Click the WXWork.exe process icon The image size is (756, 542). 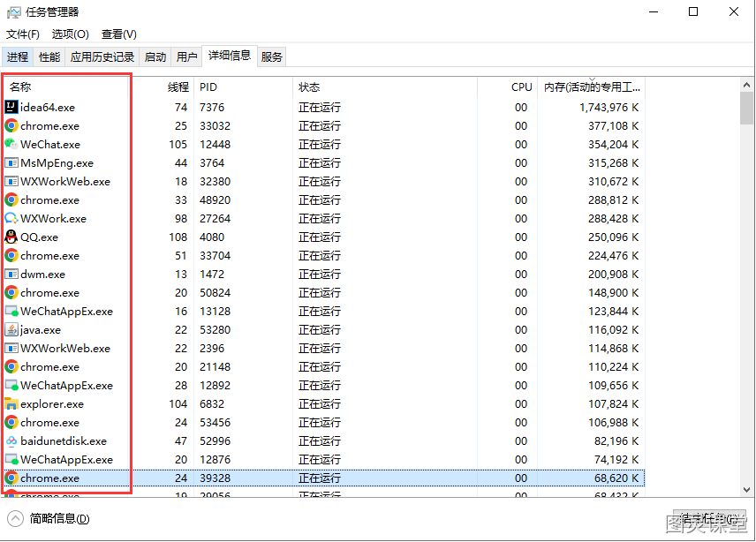[12, 218]
